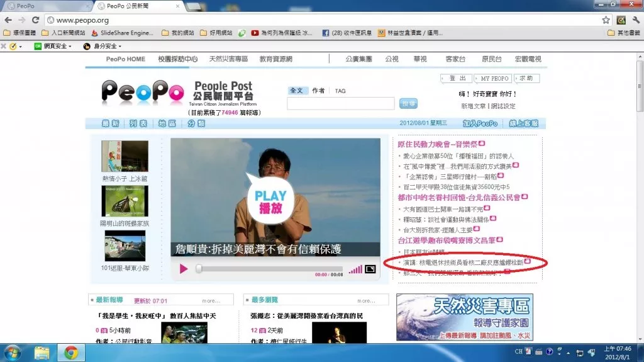Open 天然災害專區 in top navigation
This screenshot has width=644, height=362.
[x=228, y=59]
